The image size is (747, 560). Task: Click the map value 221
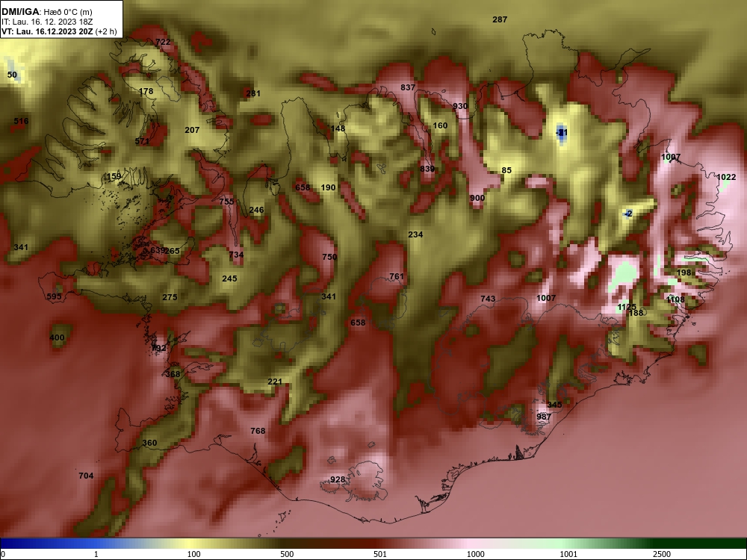point(275,382)
